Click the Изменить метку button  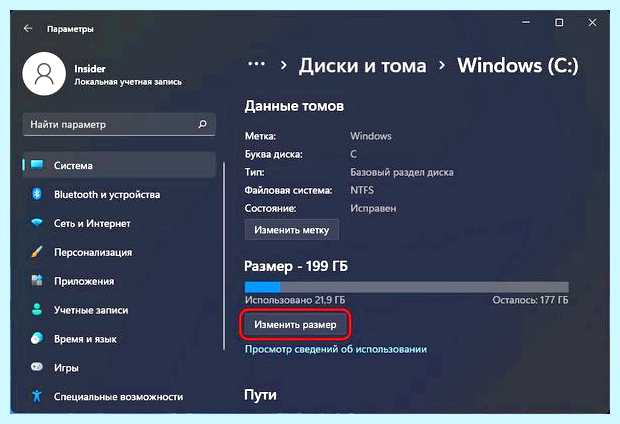(291, 230)
